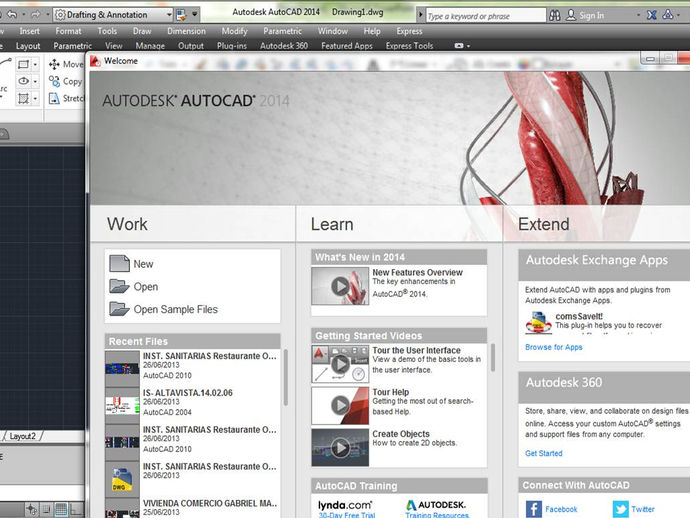The height and width of the screenshot is (518, 690).
Task: Expand the Sign In dropdown arrow
Action: coord(638,15)
